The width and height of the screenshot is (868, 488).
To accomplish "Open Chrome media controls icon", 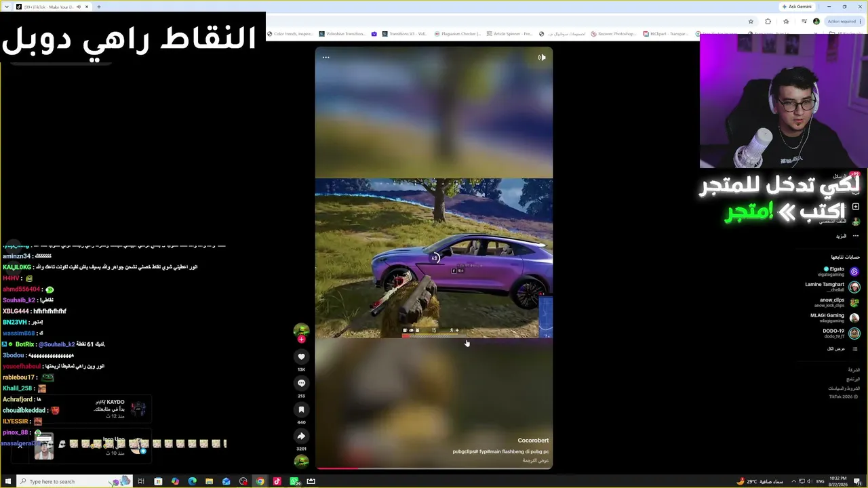I will 804,22.
